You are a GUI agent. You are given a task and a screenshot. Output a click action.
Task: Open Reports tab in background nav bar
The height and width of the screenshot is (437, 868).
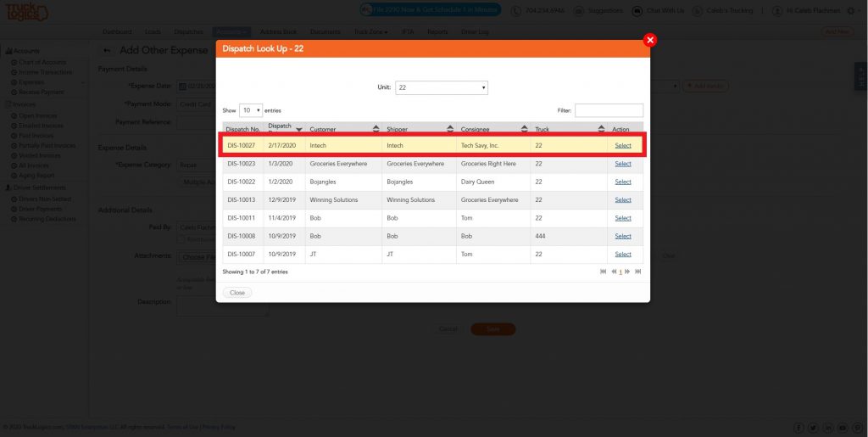[x=437, y=32]
